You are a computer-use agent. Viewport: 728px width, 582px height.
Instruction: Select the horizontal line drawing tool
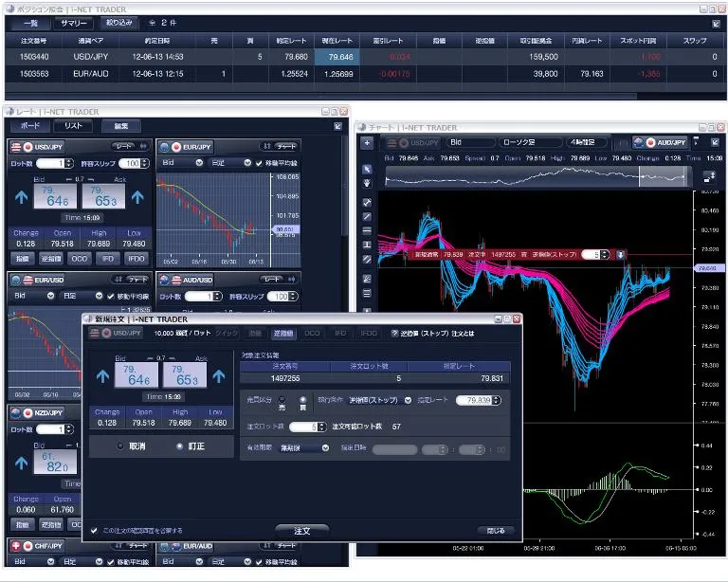[367, 231]
